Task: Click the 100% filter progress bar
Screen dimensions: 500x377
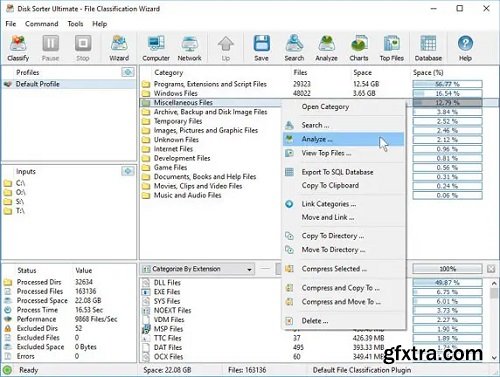Action: point(447,269)
